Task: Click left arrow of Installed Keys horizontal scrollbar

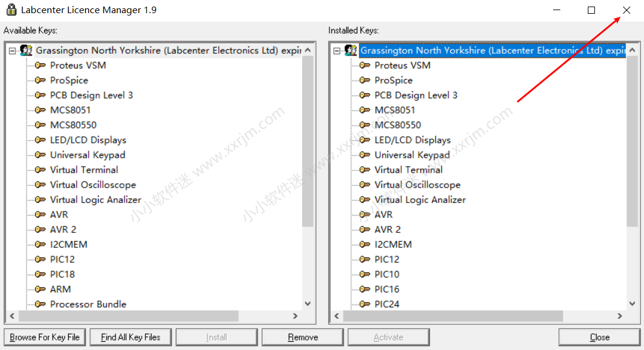Action: [337, 316]
